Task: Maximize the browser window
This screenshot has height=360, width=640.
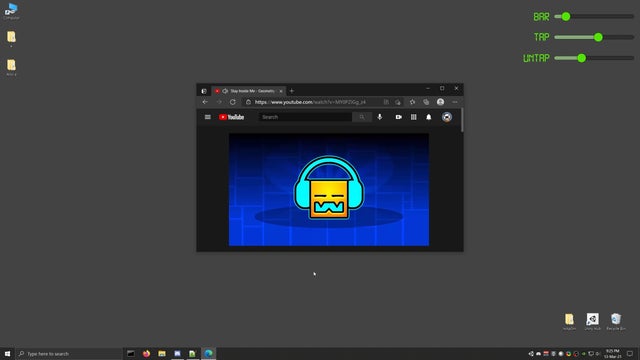Action: (442, 88)
